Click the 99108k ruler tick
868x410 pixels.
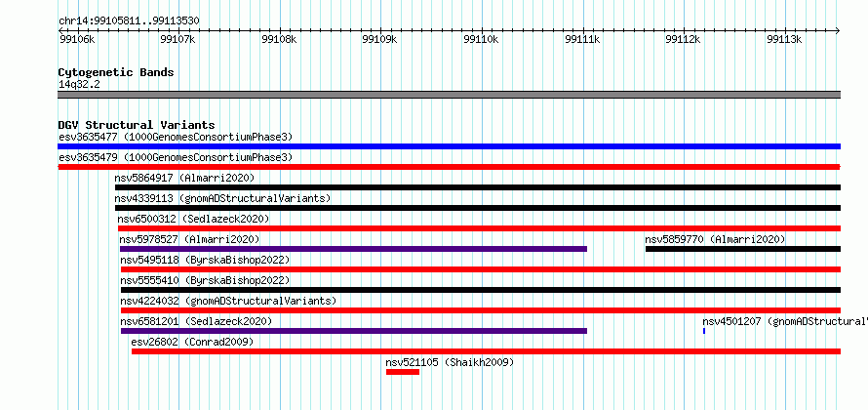pyautogui.click(x=280, y=39)
